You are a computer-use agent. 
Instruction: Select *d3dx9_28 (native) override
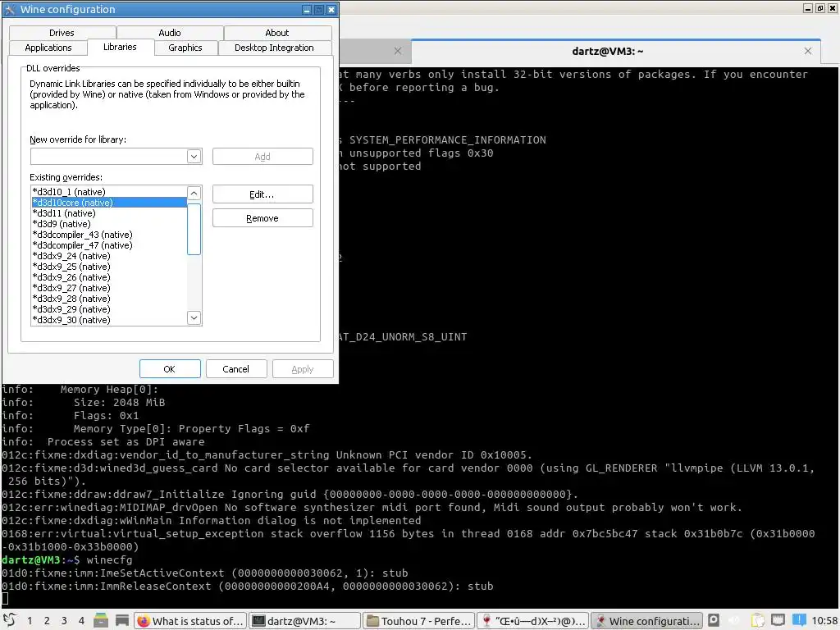pos(109,299)
